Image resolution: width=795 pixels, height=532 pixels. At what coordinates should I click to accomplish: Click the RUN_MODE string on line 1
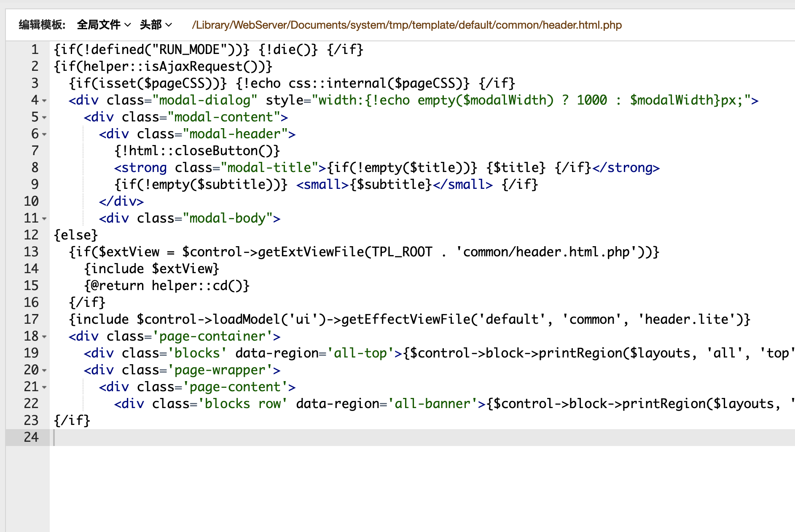189,49
